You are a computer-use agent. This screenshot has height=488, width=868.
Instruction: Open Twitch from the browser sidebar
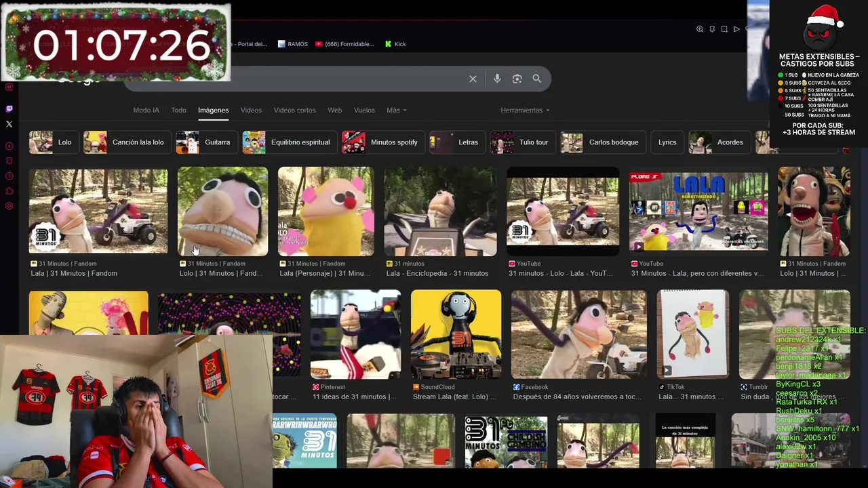click(9, 108)
